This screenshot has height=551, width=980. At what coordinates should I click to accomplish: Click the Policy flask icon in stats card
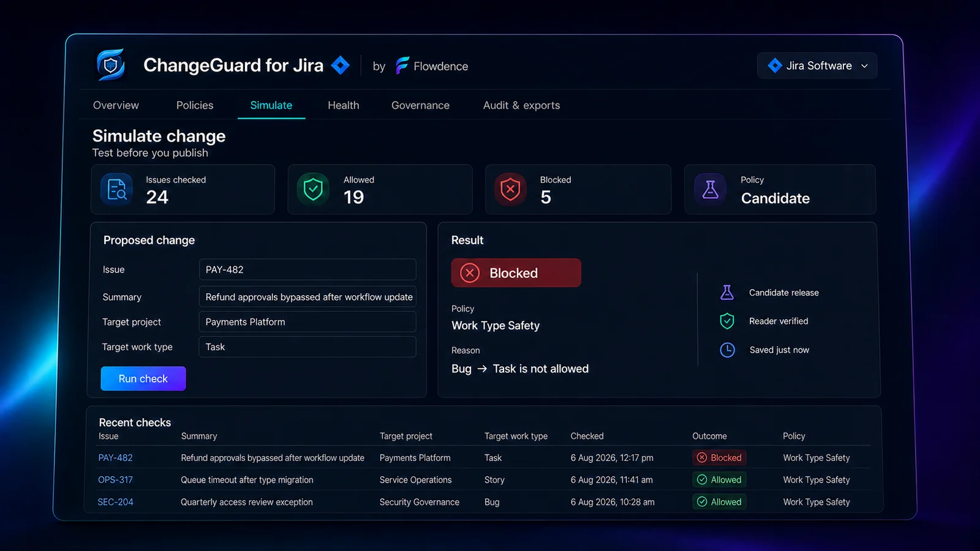tap(710, 189)
